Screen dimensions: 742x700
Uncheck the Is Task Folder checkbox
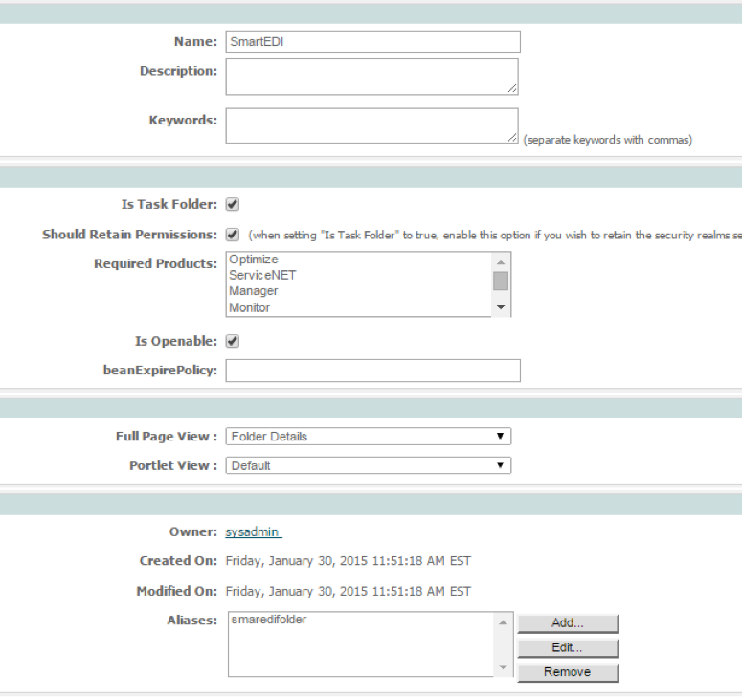click(233, 205)
